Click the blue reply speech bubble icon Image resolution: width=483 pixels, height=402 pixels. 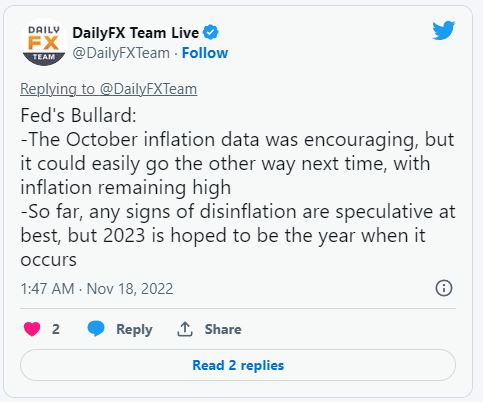[x=96, y=329]
